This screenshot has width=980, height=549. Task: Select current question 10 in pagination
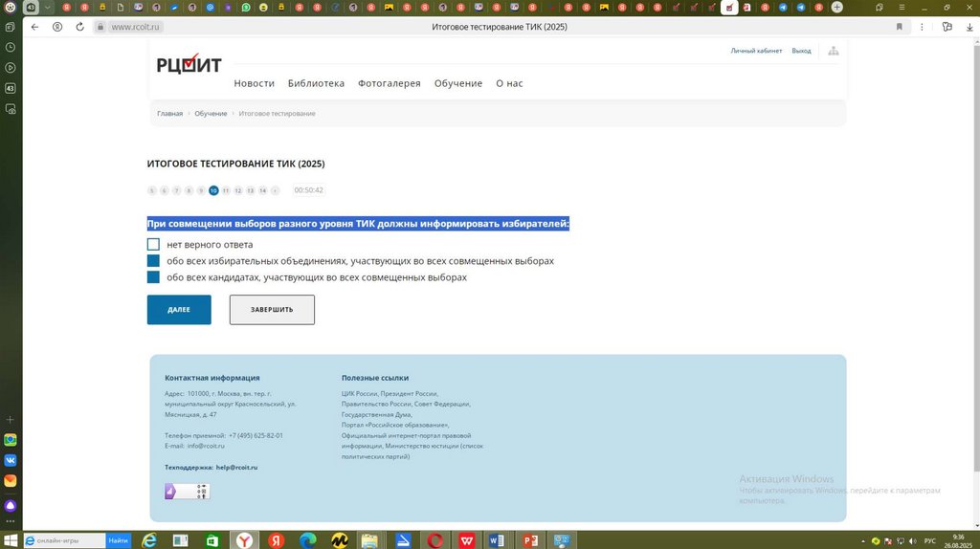[213, 190]
